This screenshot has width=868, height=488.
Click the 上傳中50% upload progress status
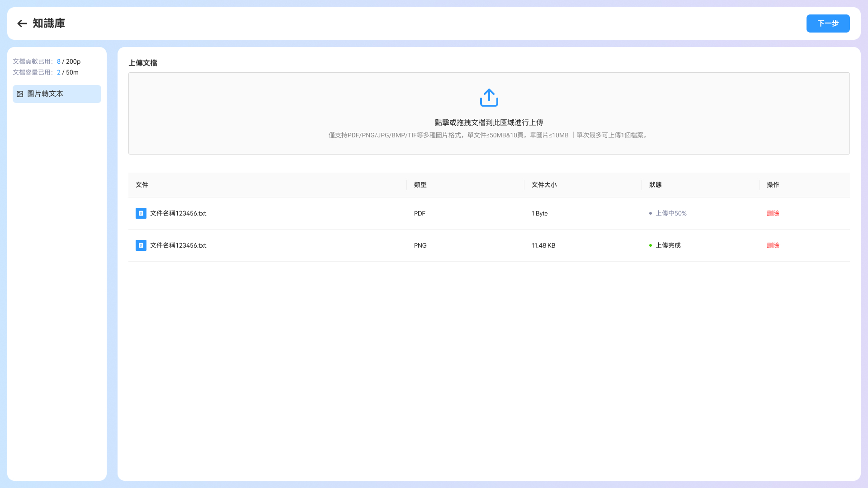(x=671, y=213)
